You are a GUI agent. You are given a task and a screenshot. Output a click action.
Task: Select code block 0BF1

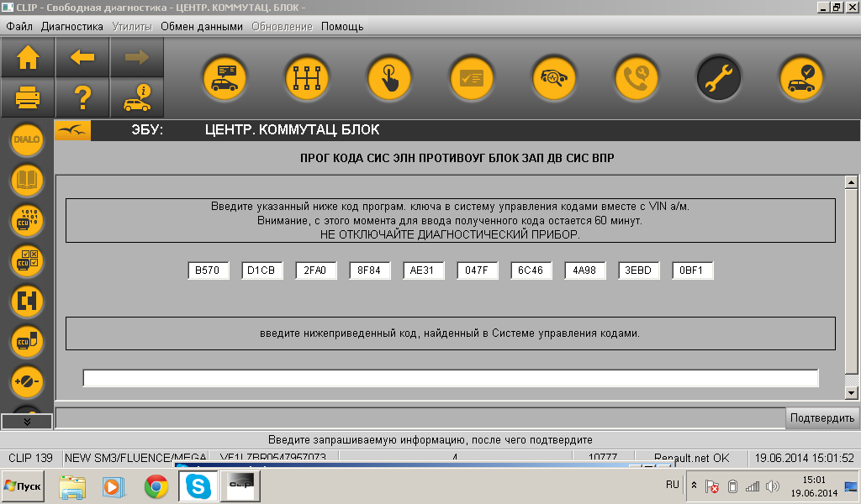[x=692, y=270]
